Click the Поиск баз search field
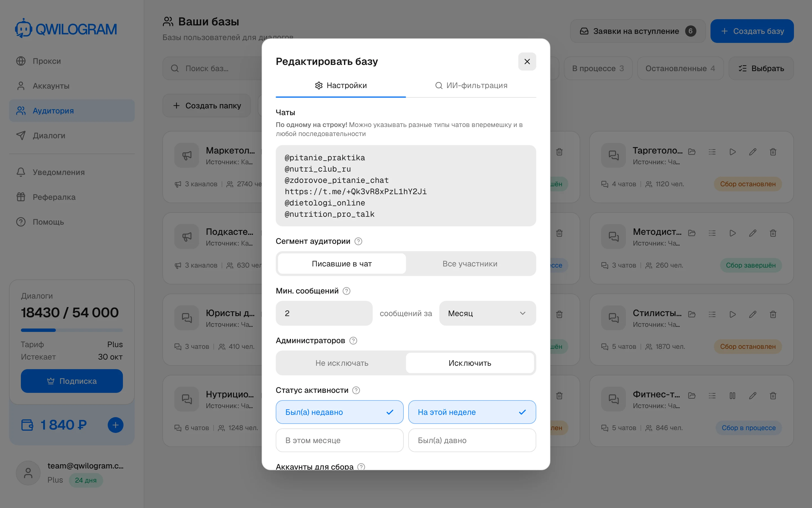Screen dimensions: 812x508 pos(212,69)
